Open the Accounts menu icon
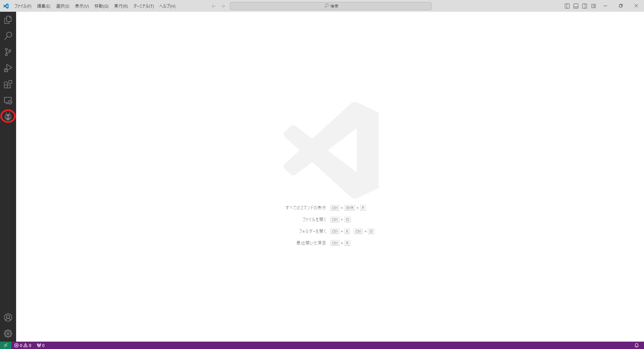The width and height of the screenshot is (644, 349). pos(8,317)
